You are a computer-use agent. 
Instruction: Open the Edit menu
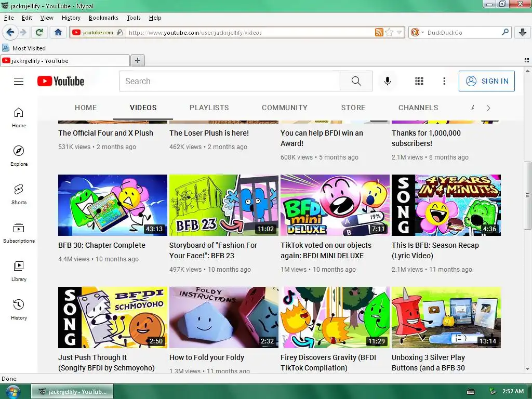coord(27,18)
